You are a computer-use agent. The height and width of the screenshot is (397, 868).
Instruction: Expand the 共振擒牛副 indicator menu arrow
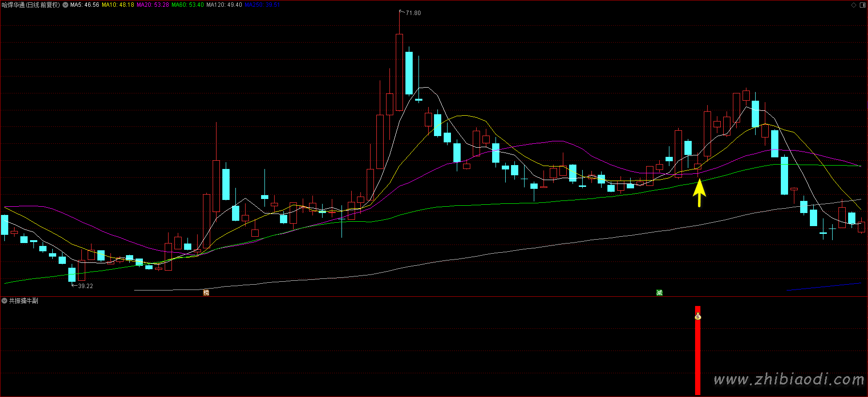[x=4, y=301]
